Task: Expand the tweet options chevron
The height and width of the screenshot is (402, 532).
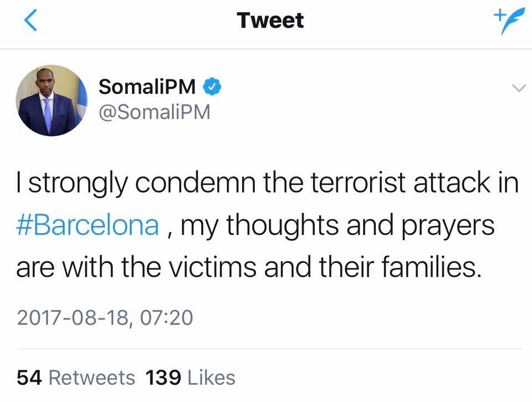Action: tap(519, 87)
